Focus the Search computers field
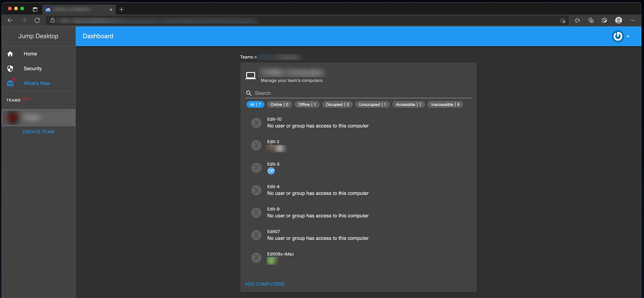This screenshot has height=298, width=644. (x=358, y=93)
